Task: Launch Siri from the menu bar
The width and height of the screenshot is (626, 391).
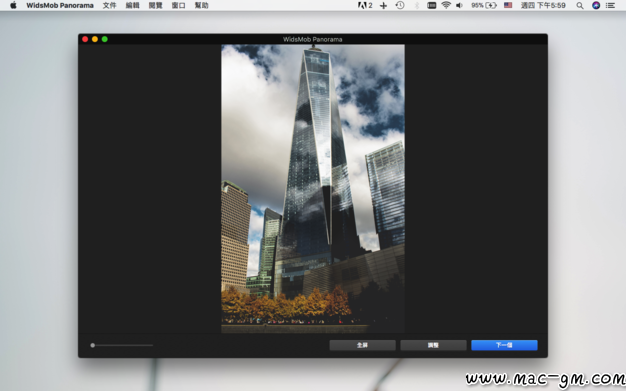Action: point(596,5)
